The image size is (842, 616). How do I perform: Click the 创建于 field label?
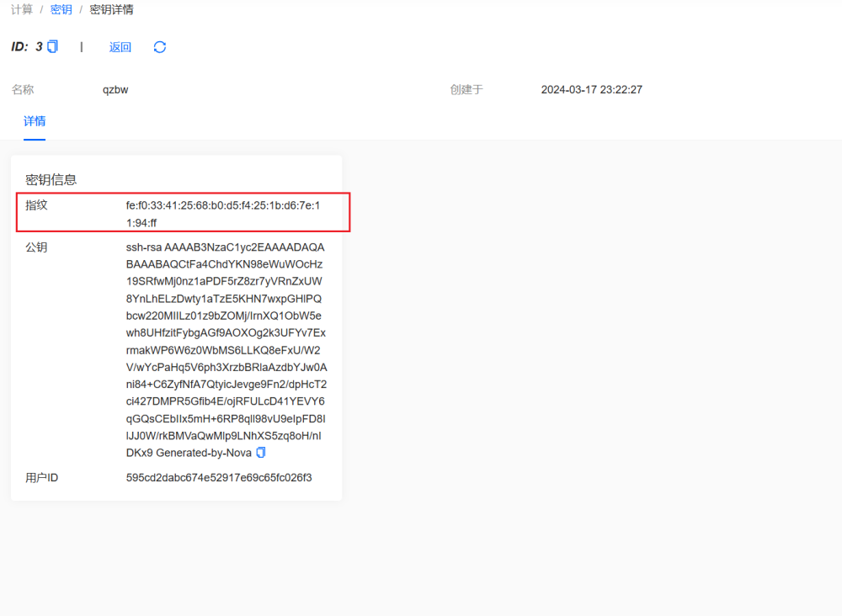tap(466, 89)
